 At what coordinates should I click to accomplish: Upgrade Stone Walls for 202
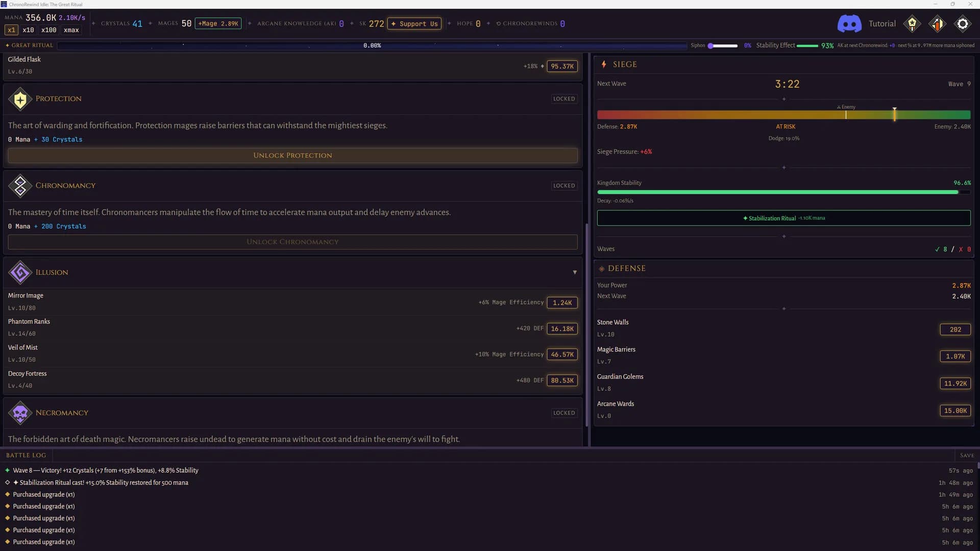[955, 330]
